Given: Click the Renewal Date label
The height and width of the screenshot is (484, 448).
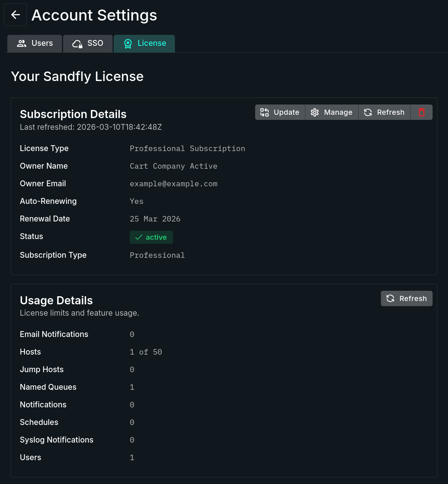Looking at the screenshot, I should tap(45, 219).
